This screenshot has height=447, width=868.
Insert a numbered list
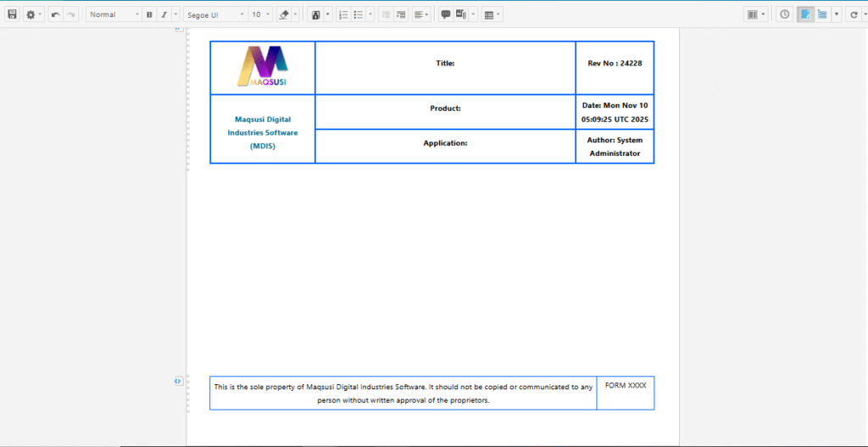[x=342, y=14]
